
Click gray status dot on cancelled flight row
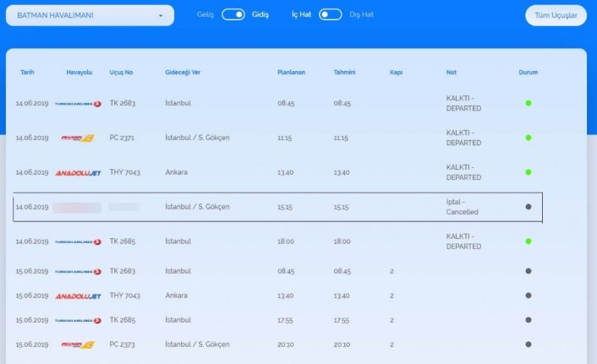[529, 207]
